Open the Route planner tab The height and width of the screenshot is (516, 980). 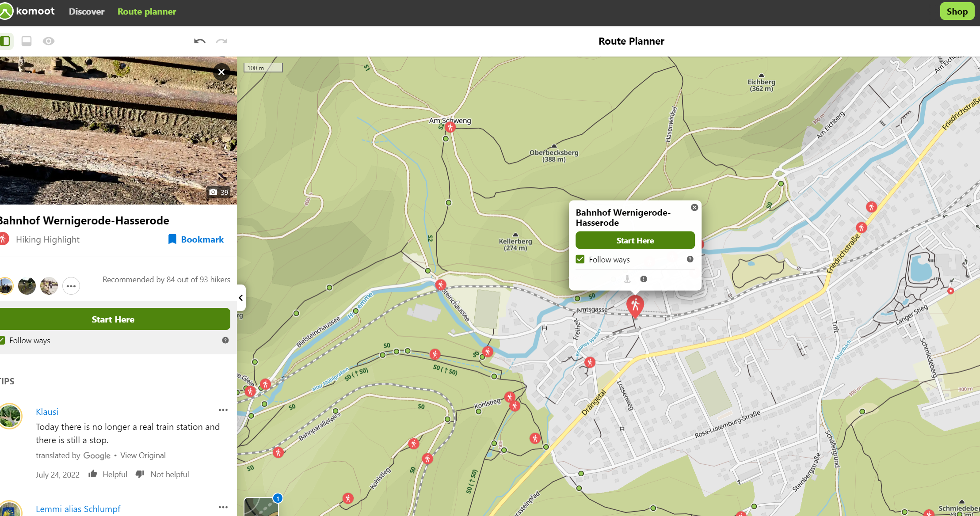pos(147,11)
